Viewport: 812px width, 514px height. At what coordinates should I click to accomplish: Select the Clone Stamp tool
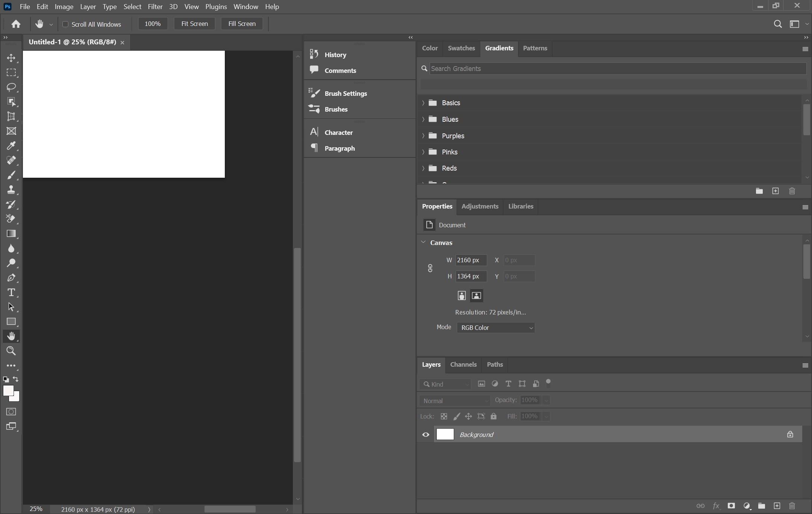(x=11, y=190)
